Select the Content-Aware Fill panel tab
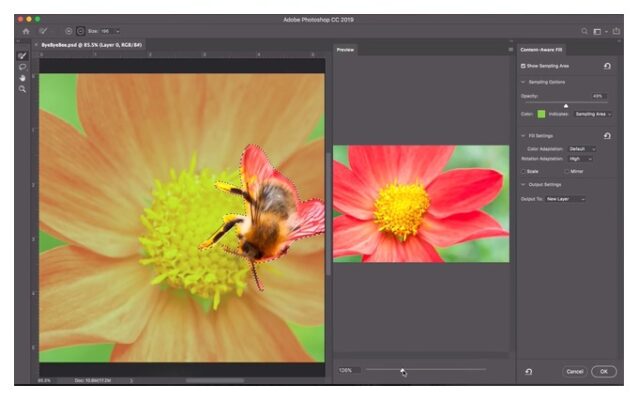This screenshot has width=638, height=400. click(541, 50)
